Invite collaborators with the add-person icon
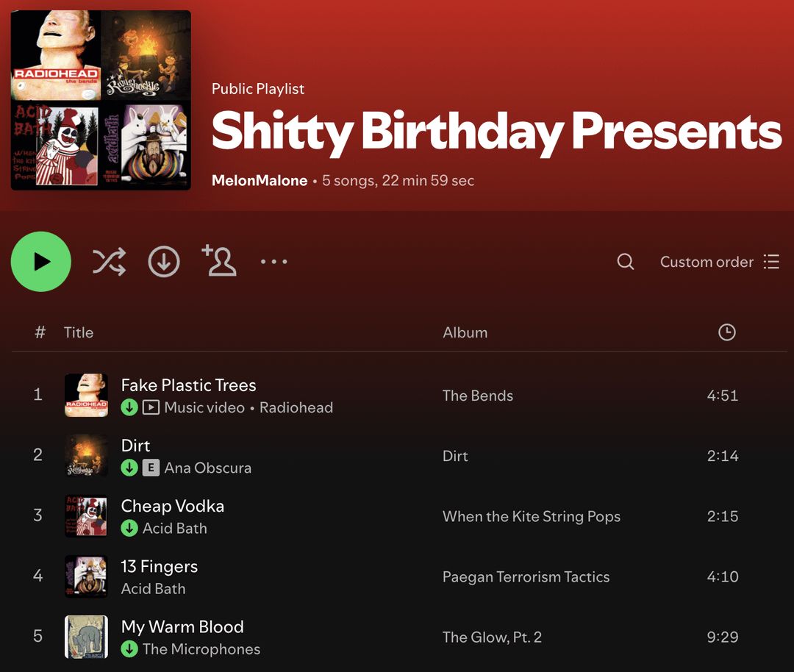 [x=219, y=260]
